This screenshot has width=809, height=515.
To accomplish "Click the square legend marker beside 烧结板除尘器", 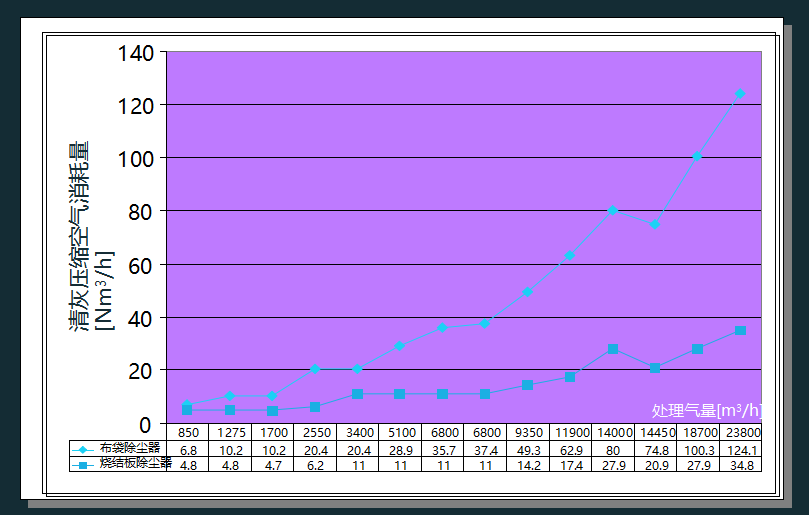I will click(x=83, y=465).
